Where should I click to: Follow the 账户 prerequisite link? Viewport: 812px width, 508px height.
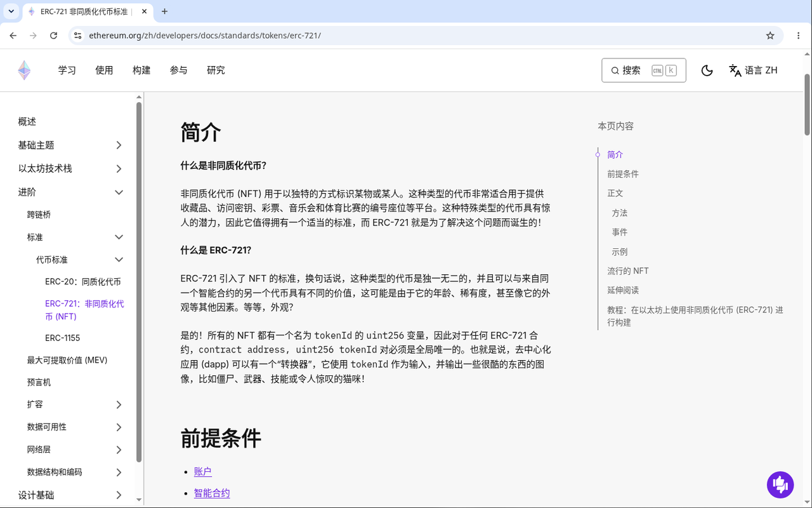tap(203, 472)
